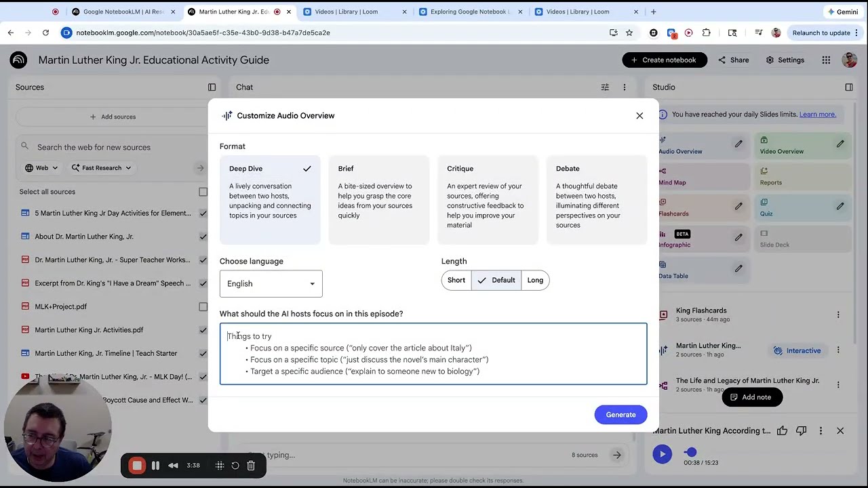Click Create notebook button
868x488 pixels.
pyautogui.click(x=665, y=60)
